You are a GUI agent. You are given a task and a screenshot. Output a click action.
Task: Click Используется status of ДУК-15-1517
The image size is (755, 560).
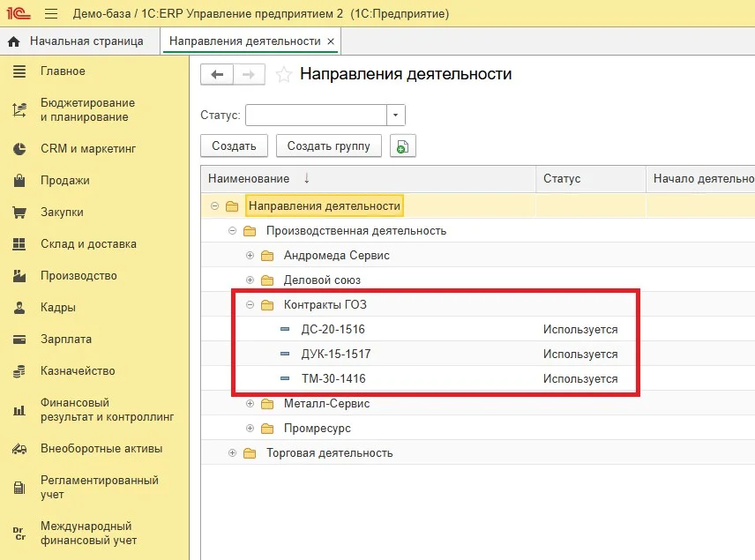[x=580, y=354]
